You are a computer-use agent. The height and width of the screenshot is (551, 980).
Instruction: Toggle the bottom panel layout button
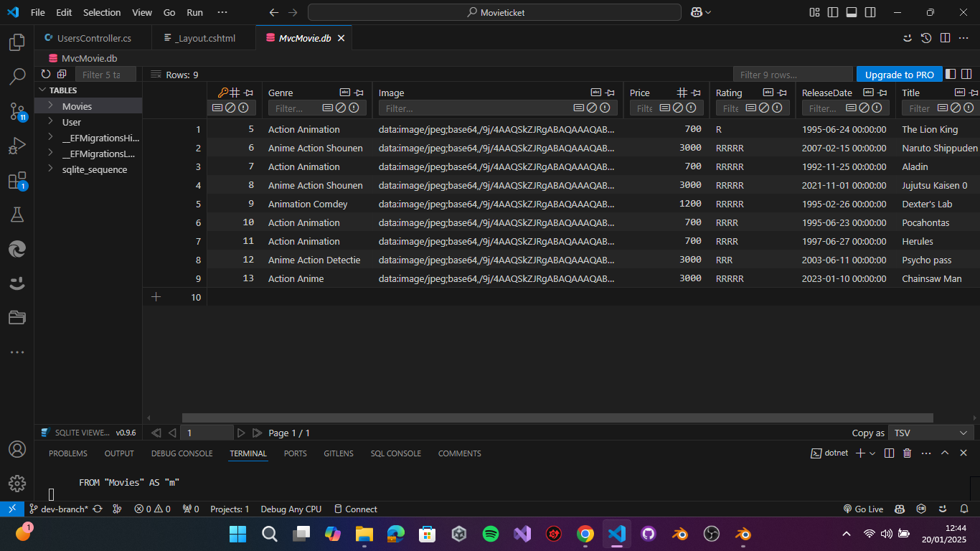(852, 12)
